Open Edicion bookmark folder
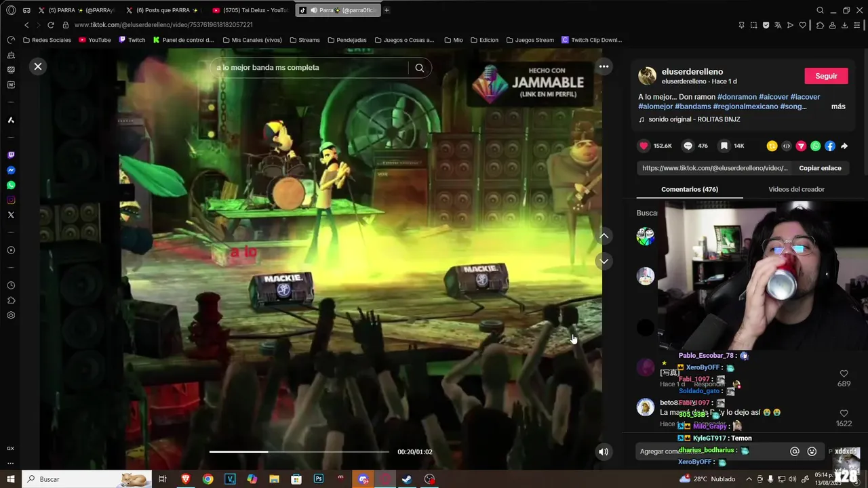 tap(484, 40)
